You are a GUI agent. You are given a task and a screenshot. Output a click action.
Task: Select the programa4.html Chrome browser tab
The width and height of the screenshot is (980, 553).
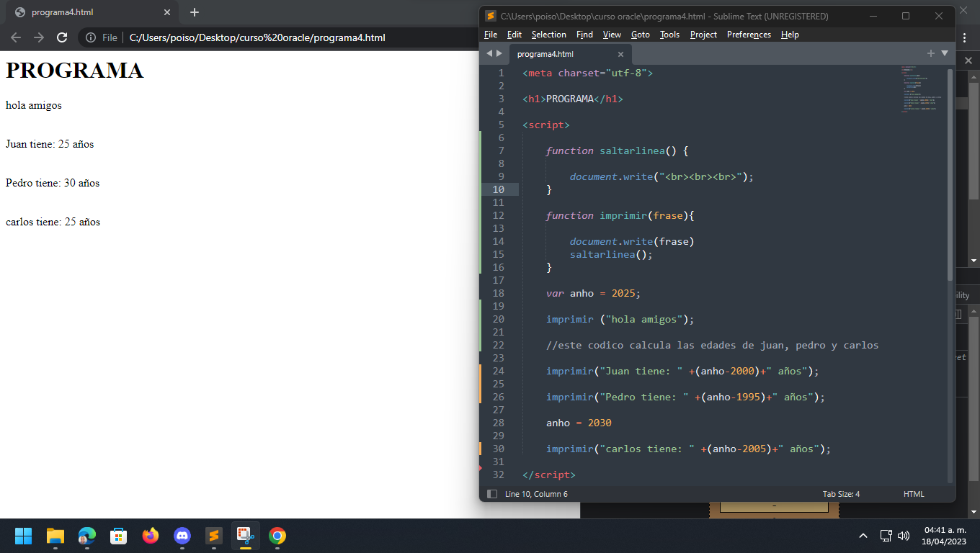click(x=88, y=12)
